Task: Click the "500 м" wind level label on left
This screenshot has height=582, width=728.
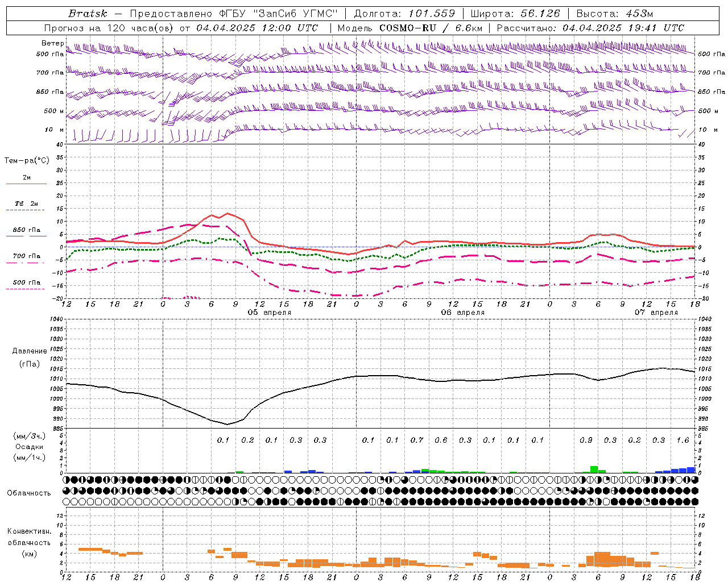Action: coord(54,111)
